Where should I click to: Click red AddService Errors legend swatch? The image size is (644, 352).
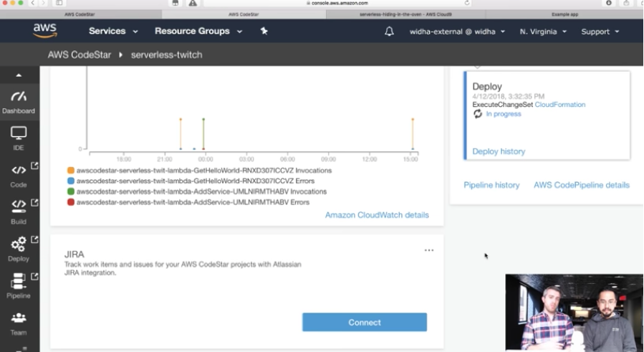coord(71,202)
